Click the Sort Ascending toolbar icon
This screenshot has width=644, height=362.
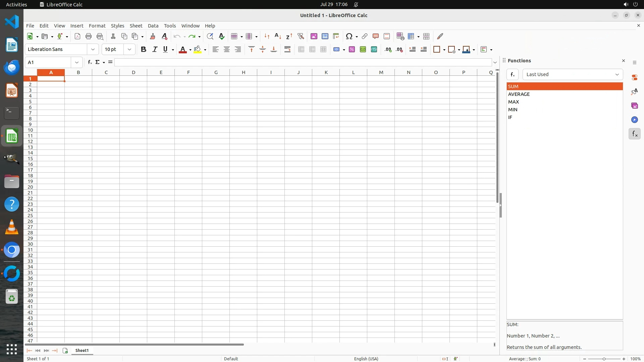(278, 36)
